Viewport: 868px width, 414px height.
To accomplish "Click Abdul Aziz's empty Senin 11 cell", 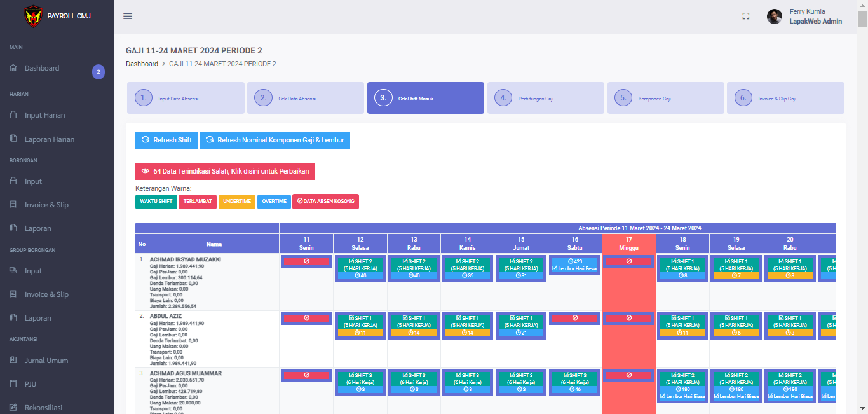I will [x=306, y=318].
